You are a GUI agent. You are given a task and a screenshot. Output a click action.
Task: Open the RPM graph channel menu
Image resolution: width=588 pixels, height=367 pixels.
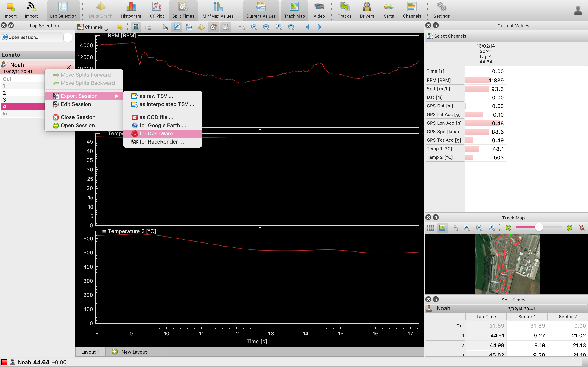(104, 36)
